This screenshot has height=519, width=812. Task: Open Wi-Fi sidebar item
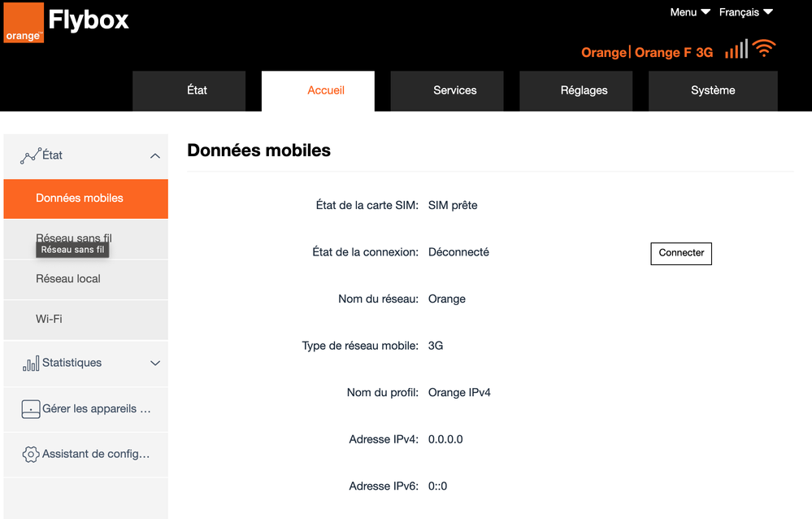pos(86,320)
